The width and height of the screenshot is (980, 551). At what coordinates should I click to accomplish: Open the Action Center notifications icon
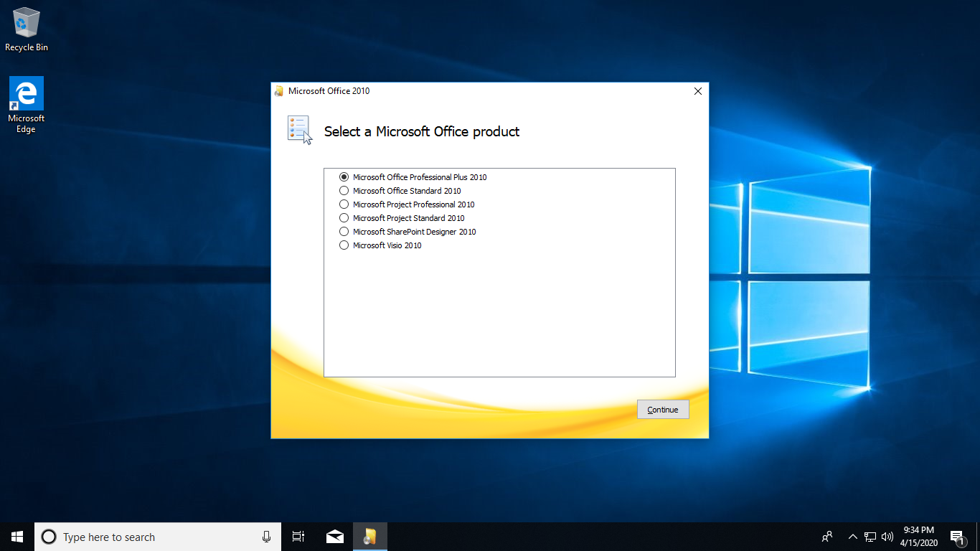click(957, 537)
